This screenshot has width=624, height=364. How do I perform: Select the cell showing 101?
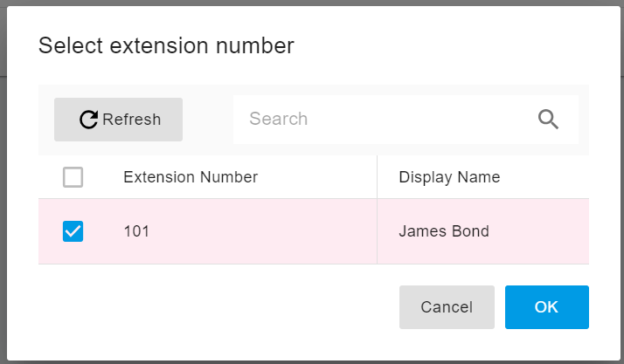tap(137, 231)
